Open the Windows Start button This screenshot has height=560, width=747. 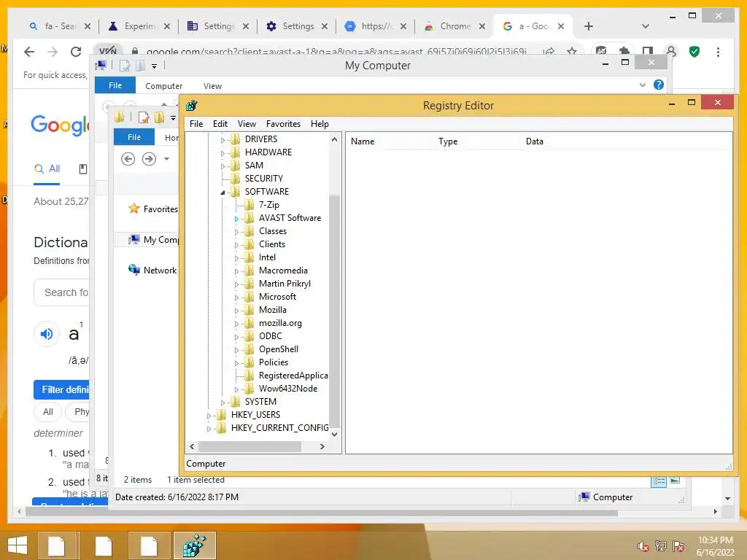point(18,545)
